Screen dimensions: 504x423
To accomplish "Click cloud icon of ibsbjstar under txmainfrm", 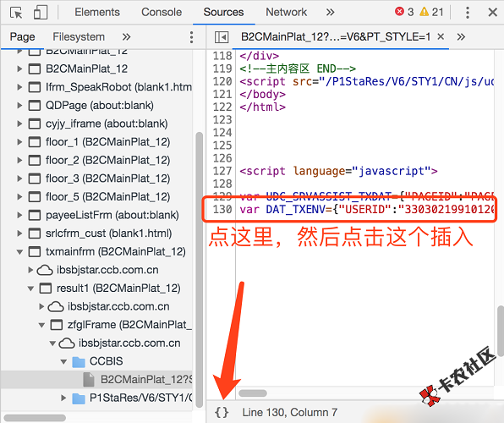I will (45, 270).
